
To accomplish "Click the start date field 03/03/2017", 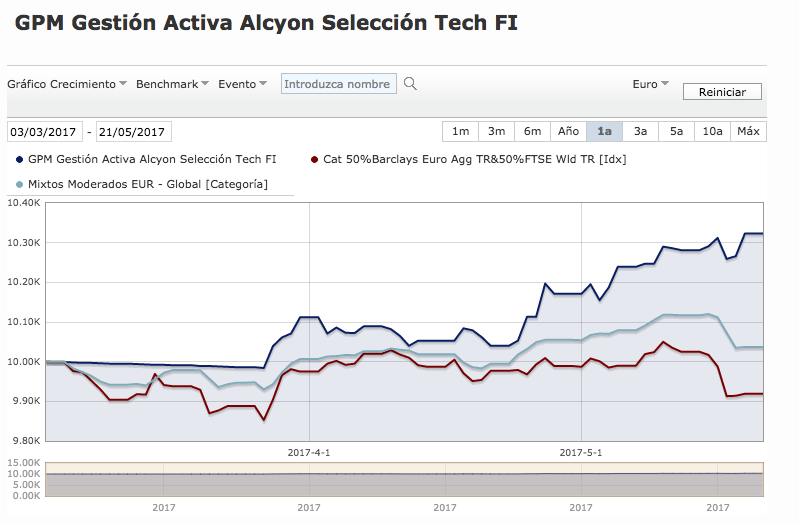I will coord(45,132).
